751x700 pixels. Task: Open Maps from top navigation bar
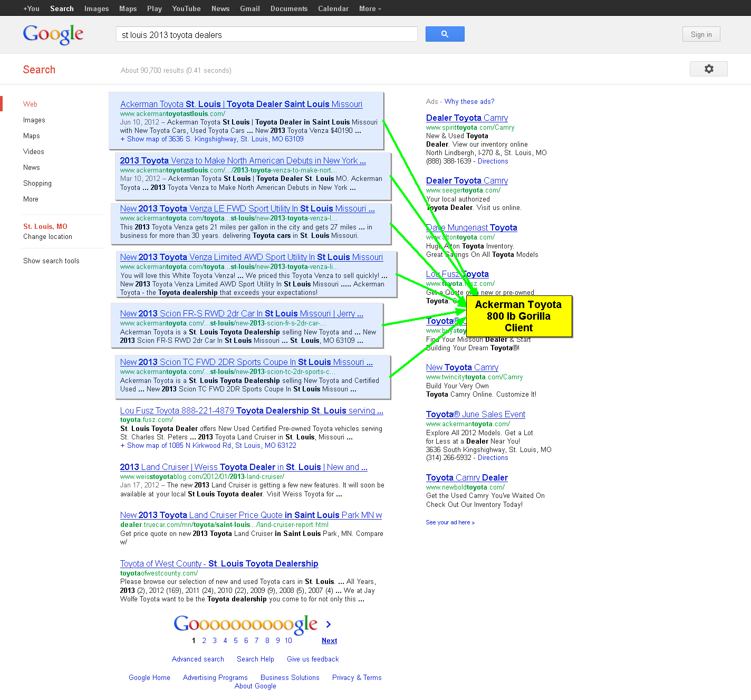pyautogui.click(x=128, y=8)
